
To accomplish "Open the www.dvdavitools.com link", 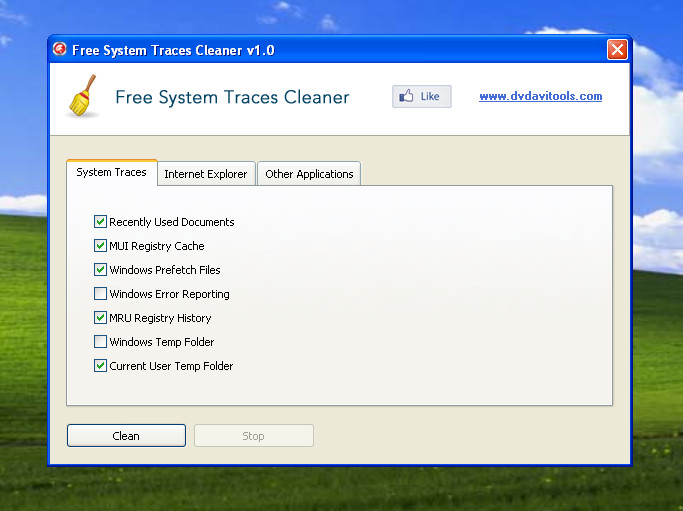I will tap(541, 96).
